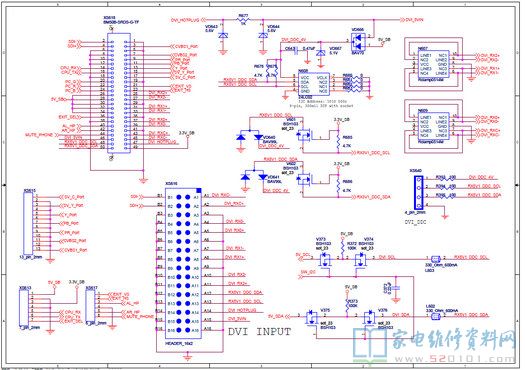
Task: Select the N607 Rclamp0514M protection IC
Action: click(434, 64)
